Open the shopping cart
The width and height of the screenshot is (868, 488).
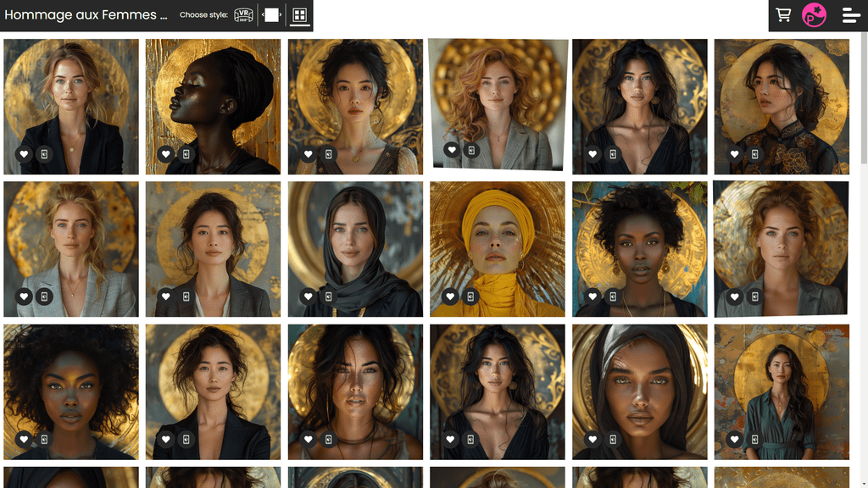click(x=782, y=15)
